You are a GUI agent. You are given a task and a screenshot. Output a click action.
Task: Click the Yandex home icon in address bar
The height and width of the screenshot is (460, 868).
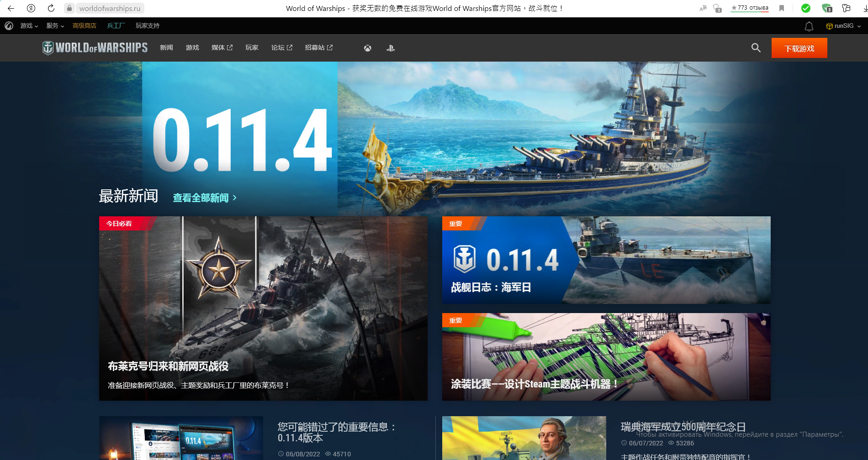tap(31, 8)
